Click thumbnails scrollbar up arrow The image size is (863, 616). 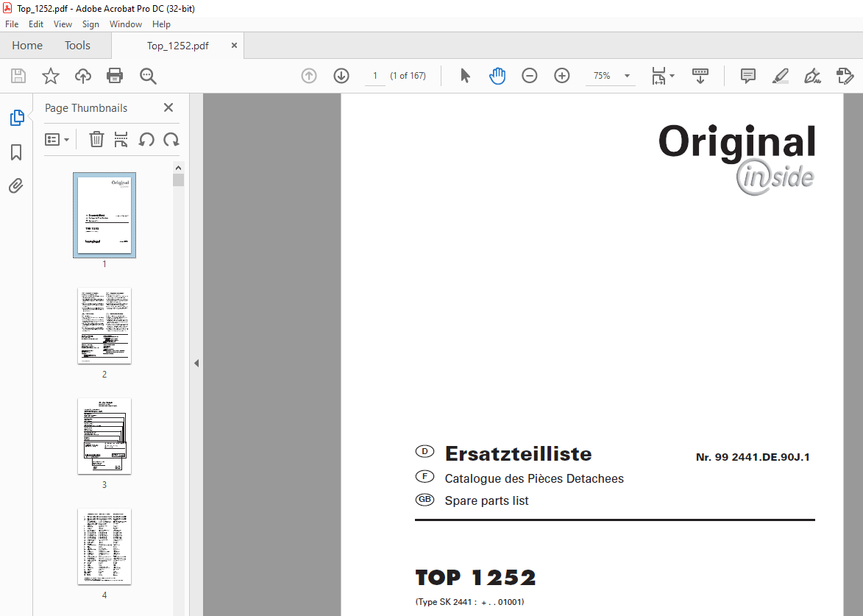178,168
